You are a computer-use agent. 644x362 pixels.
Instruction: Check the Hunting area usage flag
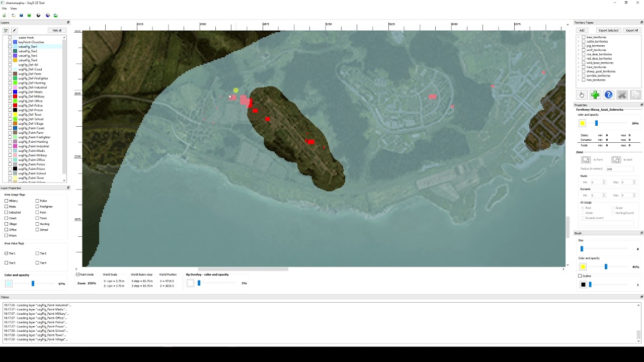point(37,224)
